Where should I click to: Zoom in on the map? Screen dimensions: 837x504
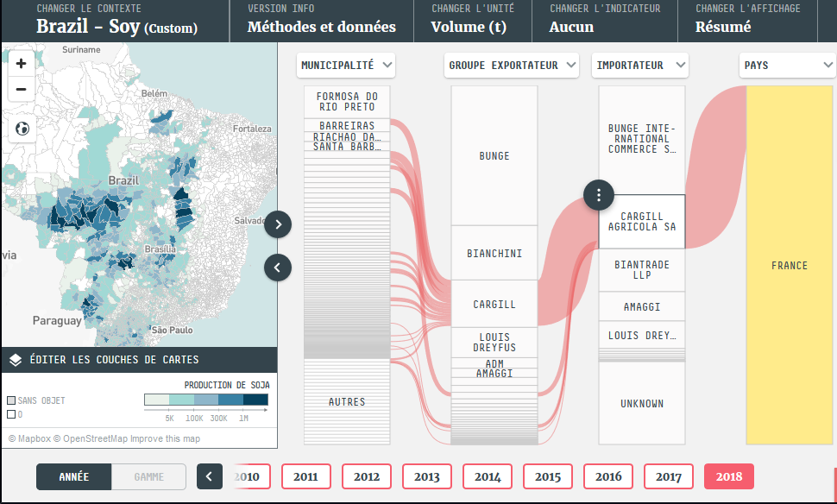22,63
